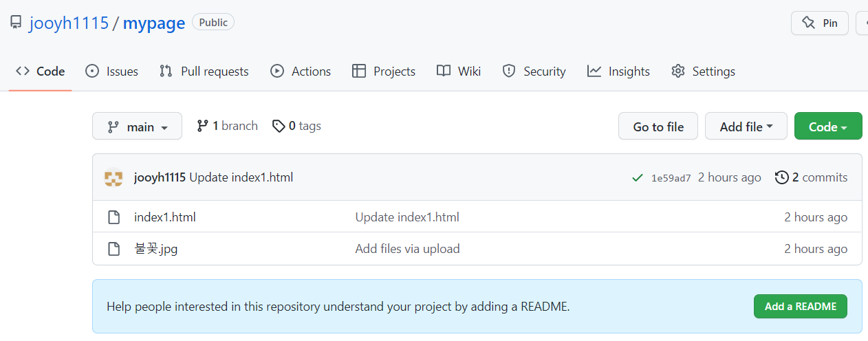Click the file icon beside index1.html
Image resolution: width=868 pixels, height=341 pixels.
(x=114, y=217)
